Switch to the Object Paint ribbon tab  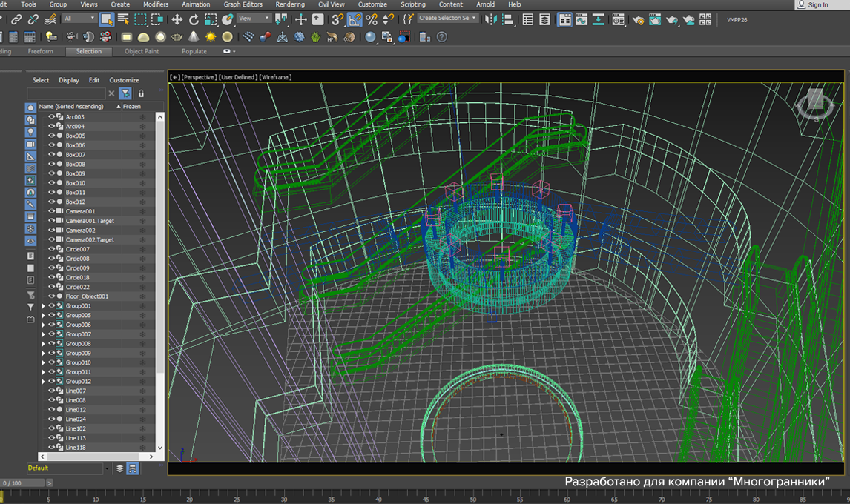click(142, 51)
